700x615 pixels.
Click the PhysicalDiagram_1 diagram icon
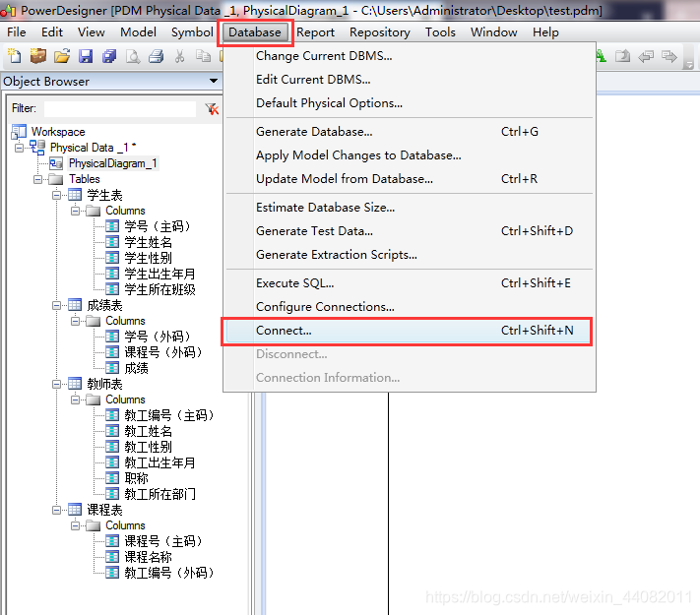pyautogui.click(x=56, y=163)
